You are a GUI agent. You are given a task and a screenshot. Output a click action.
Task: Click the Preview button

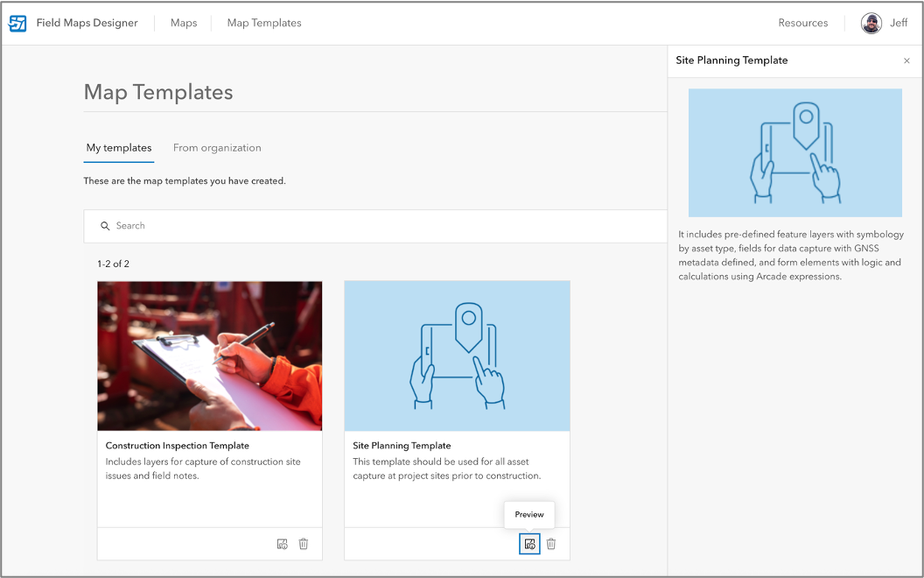coord(528,514)
